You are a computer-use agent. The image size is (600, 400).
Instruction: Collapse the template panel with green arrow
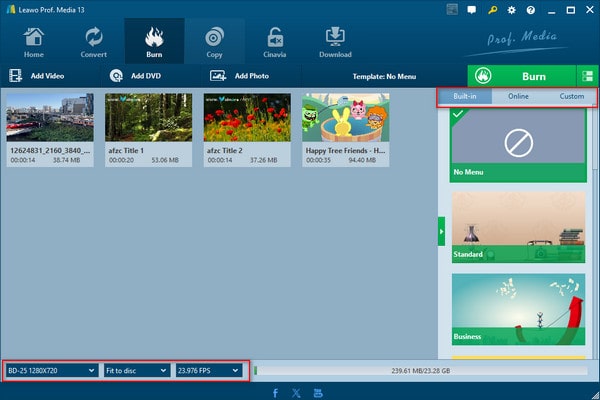[x=442, y=234]
